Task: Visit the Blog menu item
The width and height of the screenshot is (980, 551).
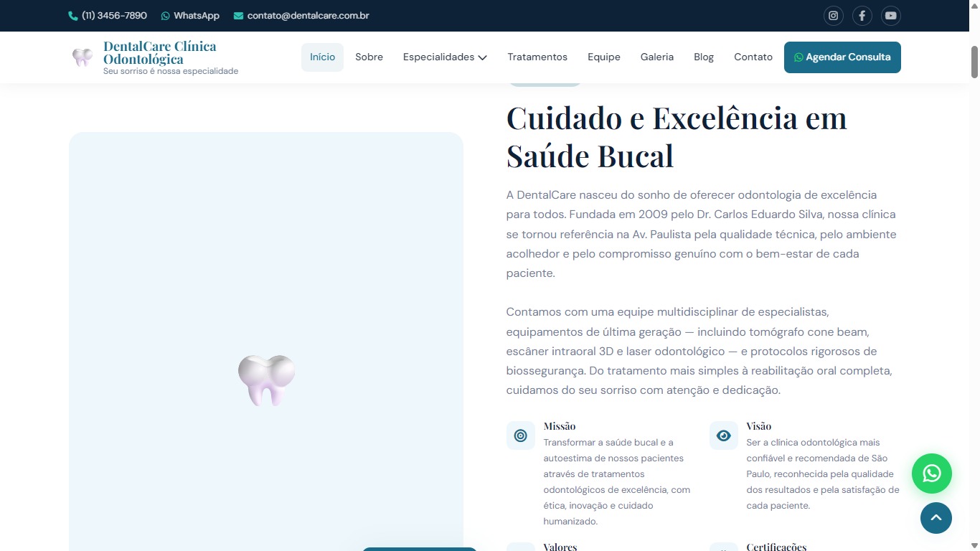Action: click(x=703, y=57)
